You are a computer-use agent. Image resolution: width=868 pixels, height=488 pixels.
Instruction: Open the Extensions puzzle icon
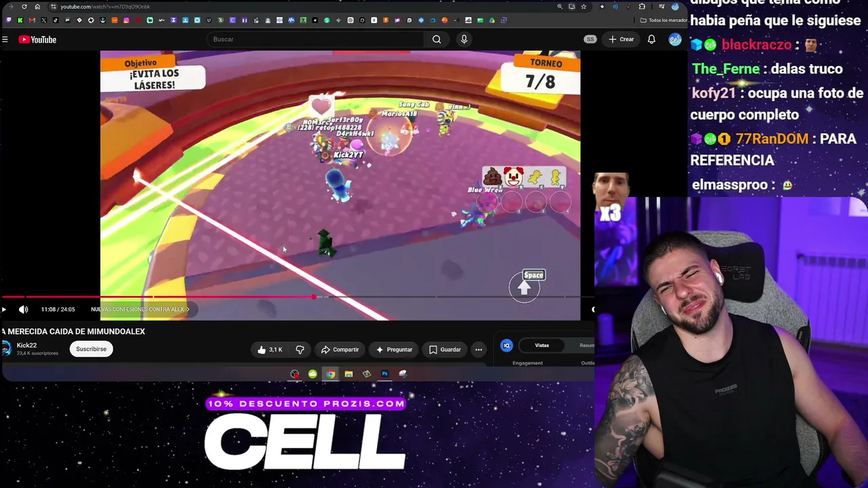pyautogui.click(x=642, y=7)
